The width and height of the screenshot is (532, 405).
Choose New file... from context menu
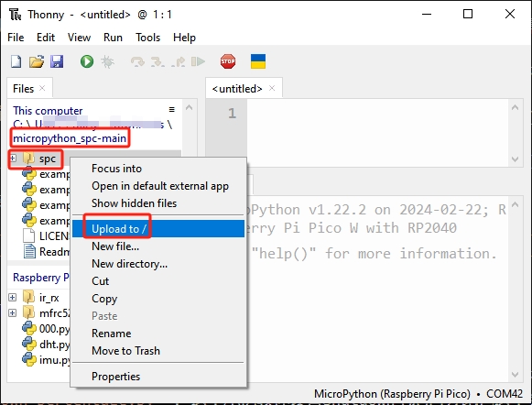[x=158, y=246]
